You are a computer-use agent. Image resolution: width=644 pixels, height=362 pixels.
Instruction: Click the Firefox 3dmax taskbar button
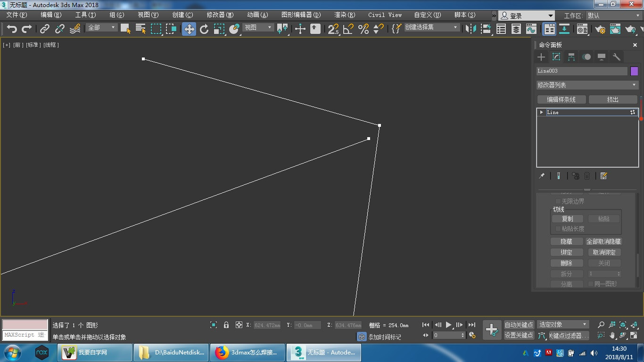coord(248,352)
